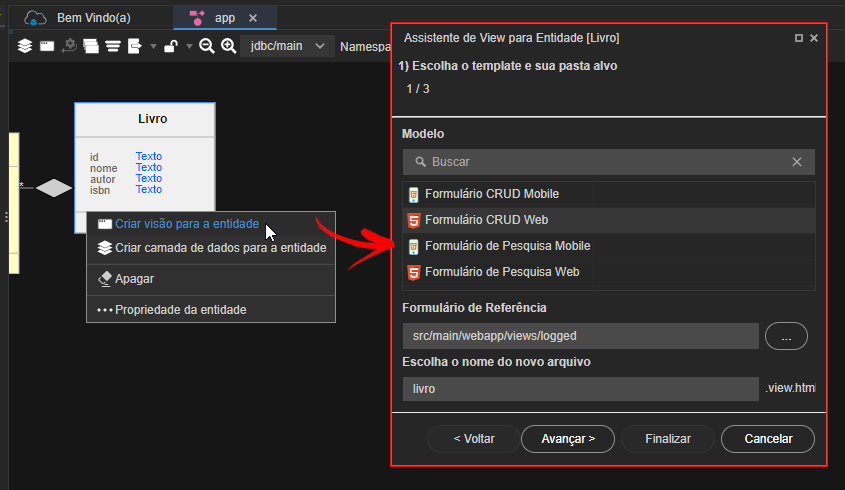Close the app tab

(253, 18)
